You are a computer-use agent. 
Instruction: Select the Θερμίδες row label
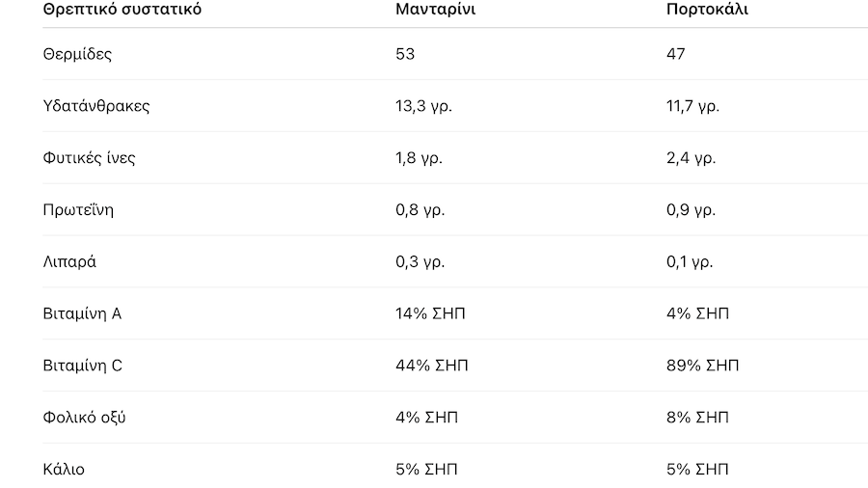click(x=77, y=54)
